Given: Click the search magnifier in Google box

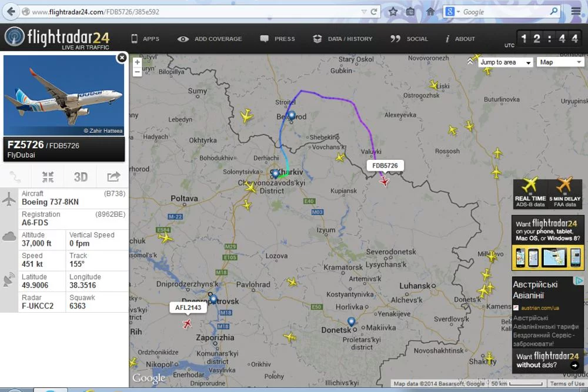Looking at the screenshot, I should [553, 11].
